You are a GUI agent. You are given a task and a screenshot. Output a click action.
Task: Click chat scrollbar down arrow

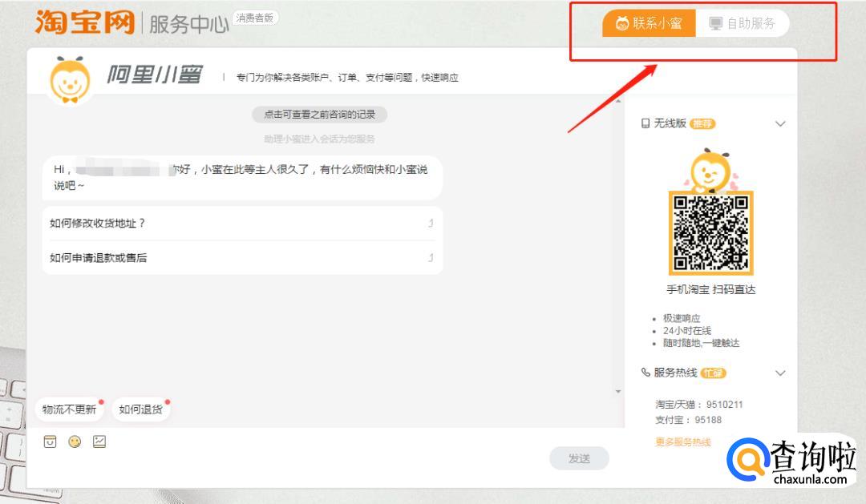[x=618, y=391]
